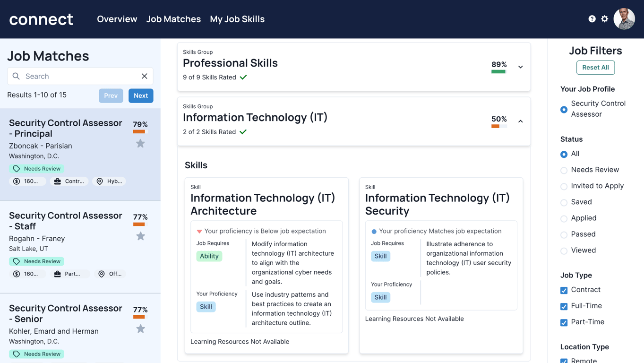Collapse the Information Technology (IT) group
The width and height of the screenshot is (644, 363).
pyautogui.click(x=520, y=121)
